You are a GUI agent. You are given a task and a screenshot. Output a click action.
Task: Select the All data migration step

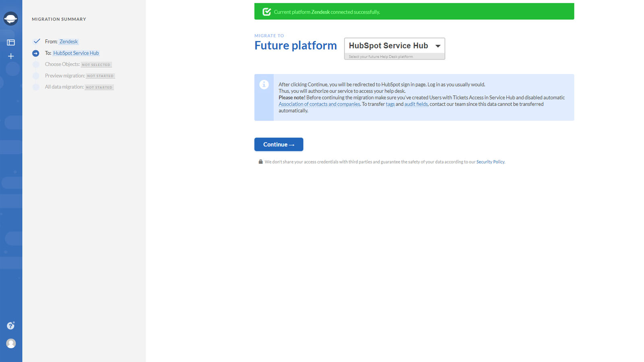(x=64, y=87)
